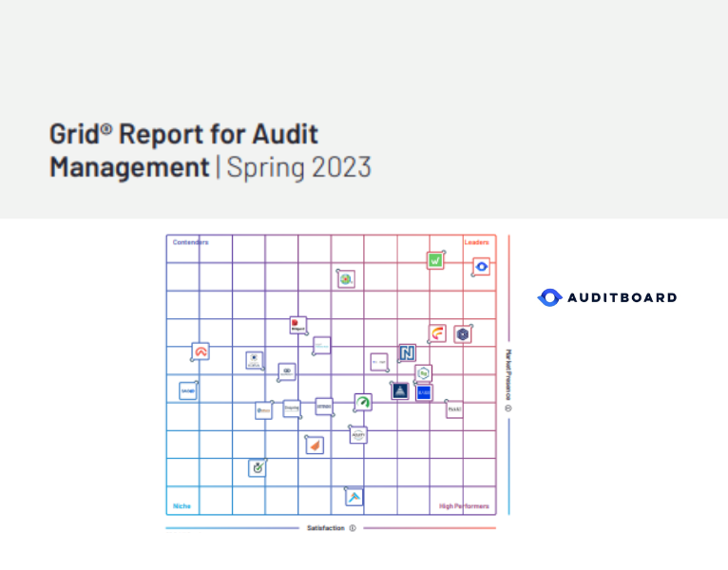Click the Market Presence axis label

click(x=508, y=374)
